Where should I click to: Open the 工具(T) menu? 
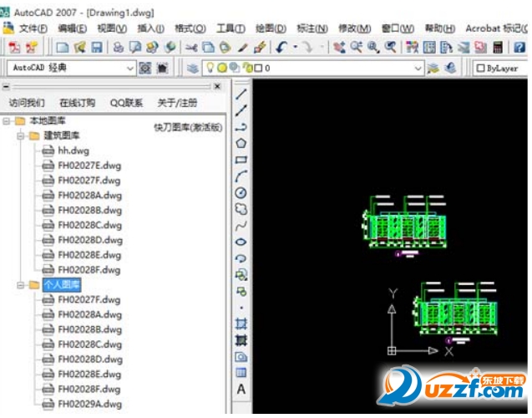tap(231, 28)
